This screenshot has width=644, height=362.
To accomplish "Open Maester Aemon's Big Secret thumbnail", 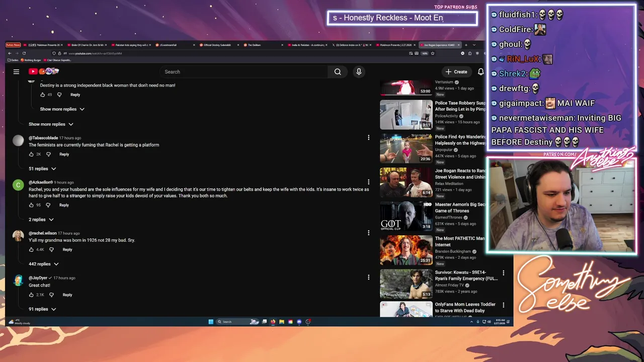I will (x=406, y=216).
